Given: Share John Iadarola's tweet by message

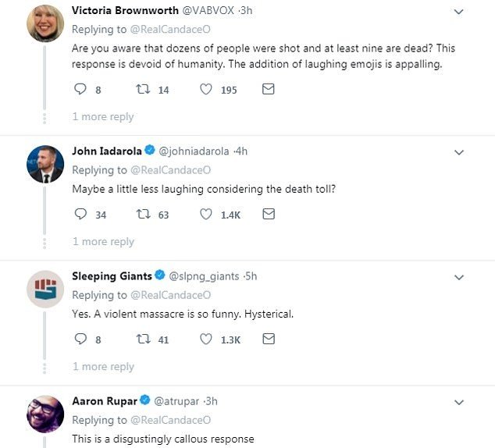Looking at the screenshot, I should [268, 215].
